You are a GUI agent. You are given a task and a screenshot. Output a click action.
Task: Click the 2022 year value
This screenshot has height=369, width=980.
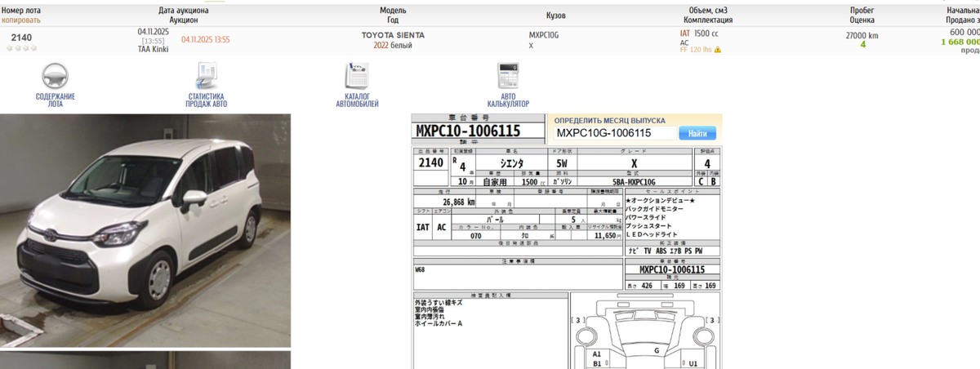(x=381, y=46)
